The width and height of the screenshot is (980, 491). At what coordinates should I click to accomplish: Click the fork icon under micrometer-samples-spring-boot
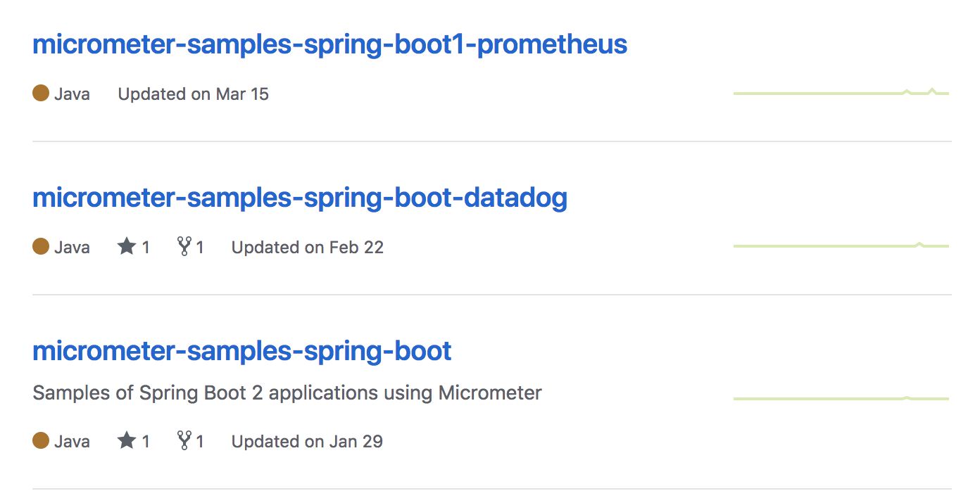184,440
